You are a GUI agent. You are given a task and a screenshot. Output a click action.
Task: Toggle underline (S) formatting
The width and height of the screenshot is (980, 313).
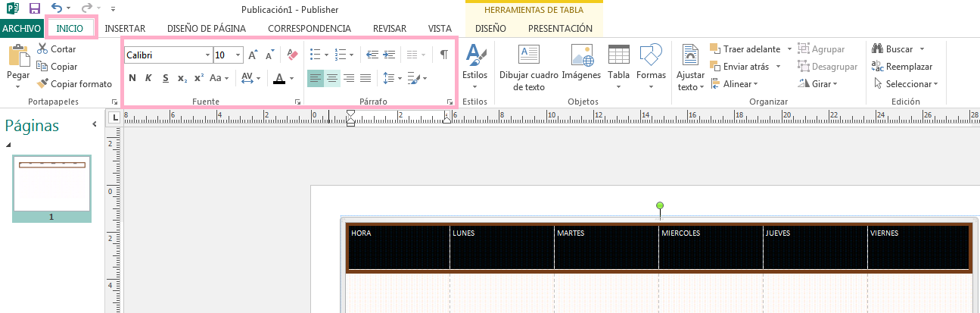click(165, 77)
